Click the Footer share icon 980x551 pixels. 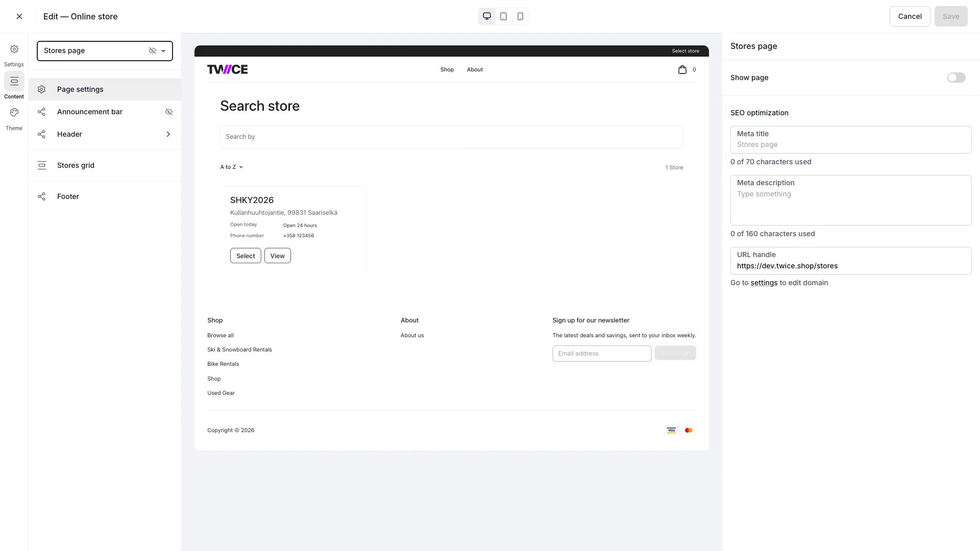(42, 196)
